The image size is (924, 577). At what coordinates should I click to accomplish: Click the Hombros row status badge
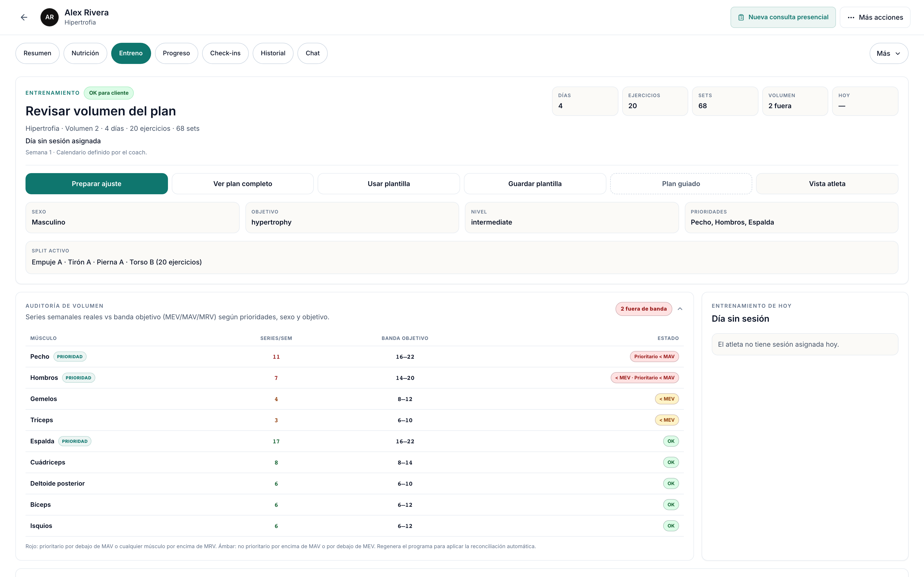point(644,378)
